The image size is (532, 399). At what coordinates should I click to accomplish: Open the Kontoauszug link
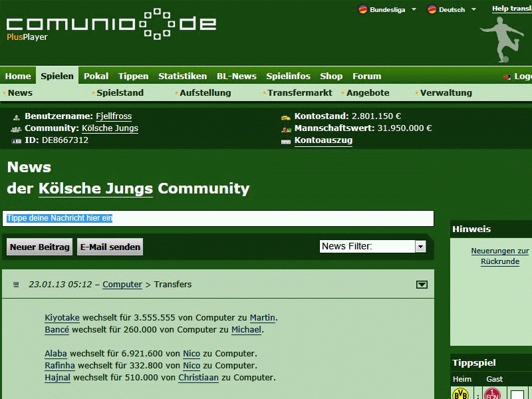coord(323,140)
